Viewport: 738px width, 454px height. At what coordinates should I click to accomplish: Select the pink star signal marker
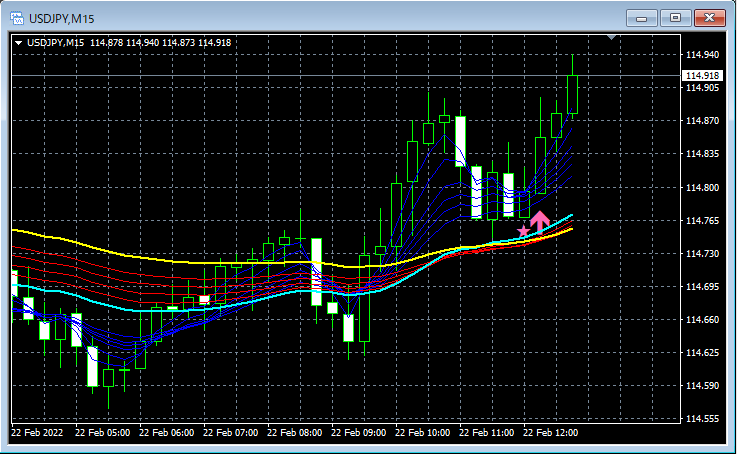point(523,231)
